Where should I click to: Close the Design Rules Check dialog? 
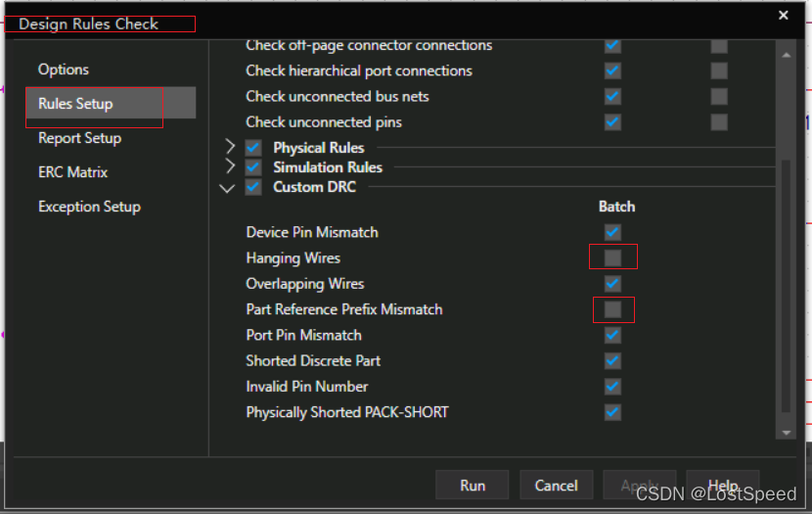(784, 16)
